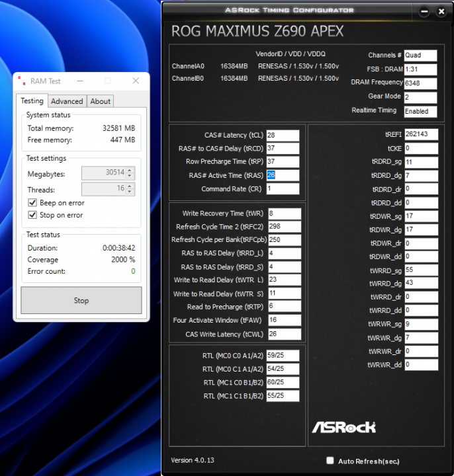
Task: Select the RAS# Active Time (tRAS) field
Action: coord(283,175)
